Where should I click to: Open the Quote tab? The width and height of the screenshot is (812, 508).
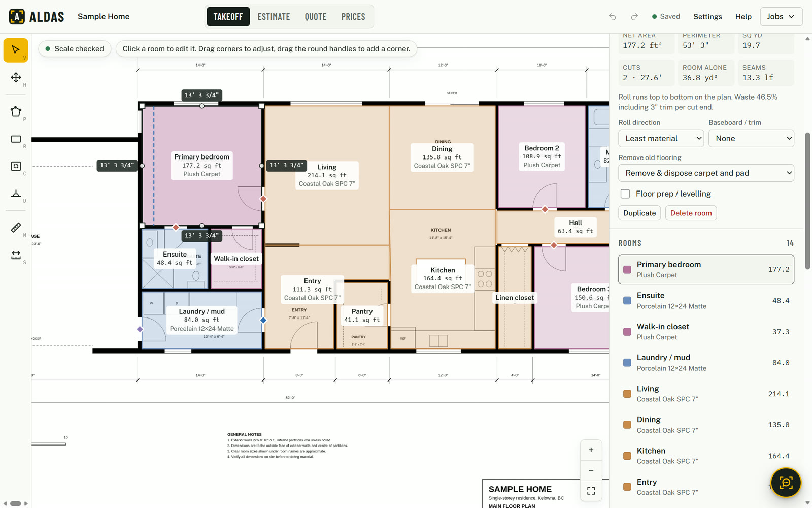click(316, 17)
